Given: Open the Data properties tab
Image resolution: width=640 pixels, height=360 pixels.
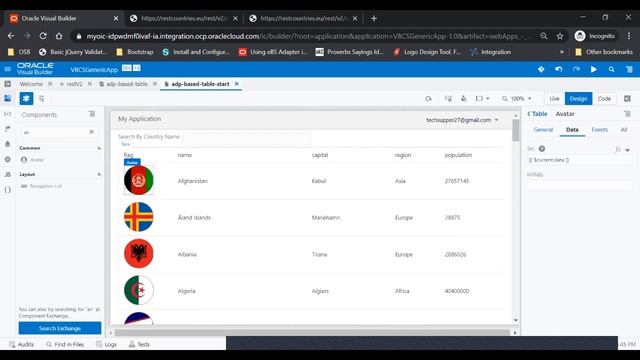Looking at the screenshot, I should [x=572, y=129].
